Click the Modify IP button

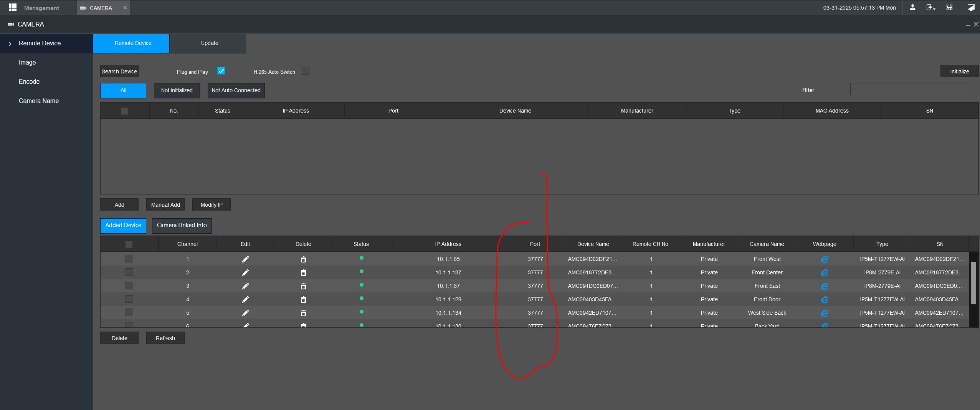pyautogui.click(x=212, y=205)
